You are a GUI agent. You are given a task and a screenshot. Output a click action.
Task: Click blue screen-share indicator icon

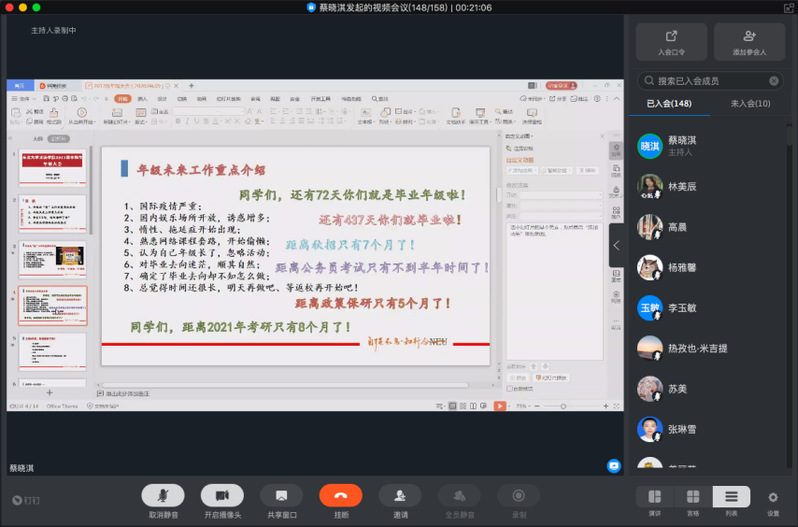(614, 466)
